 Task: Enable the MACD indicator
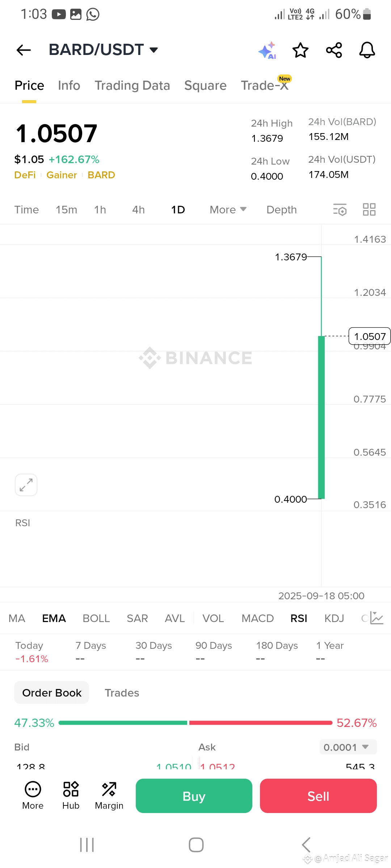coord(257,618)
